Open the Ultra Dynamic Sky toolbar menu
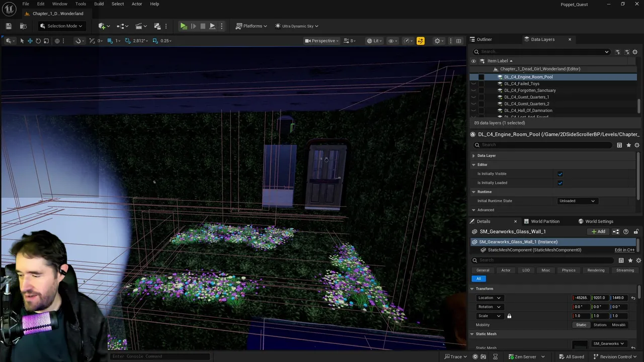The width and height of the screenshot is (644, 362). 297,26
